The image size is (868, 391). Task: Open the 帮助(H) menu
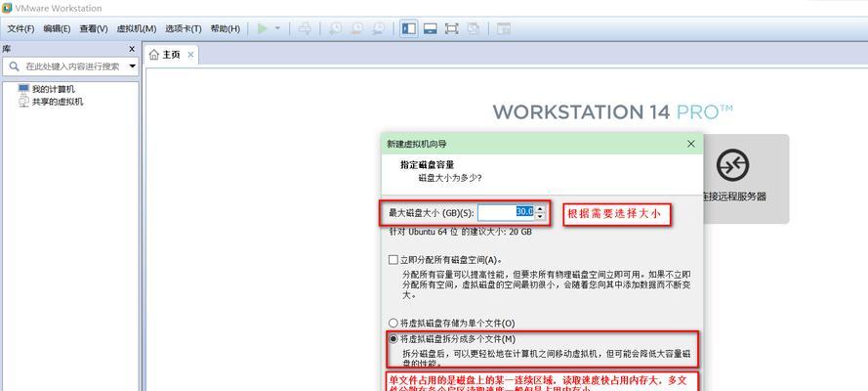coord(226,28)
